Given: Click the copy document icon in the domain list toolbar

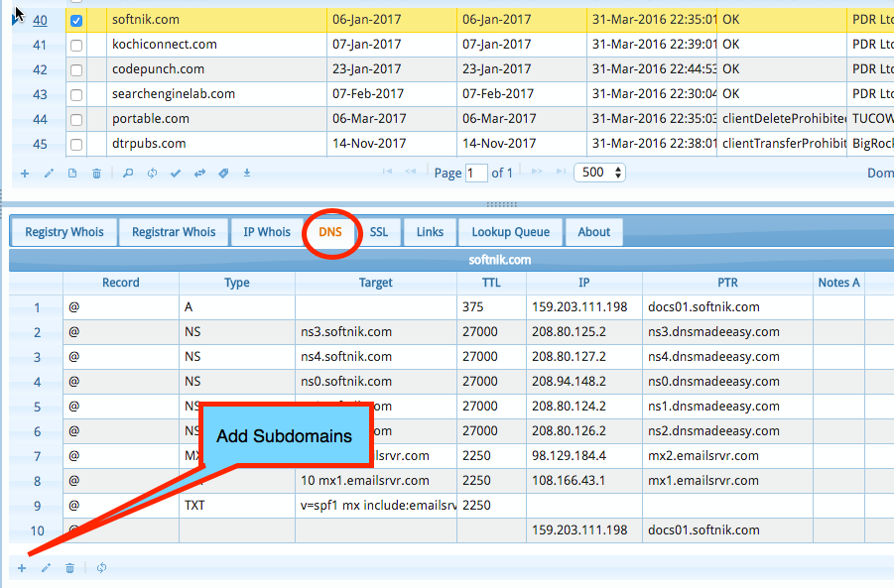Looking at the screenshot, I should pos(72,174).
